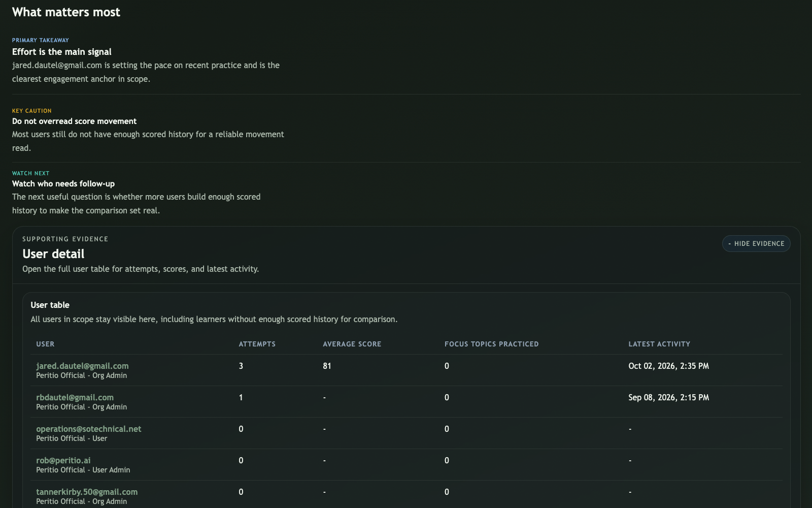Click 'Peritio Official - User Admin' role text

(x=83, y=470)
